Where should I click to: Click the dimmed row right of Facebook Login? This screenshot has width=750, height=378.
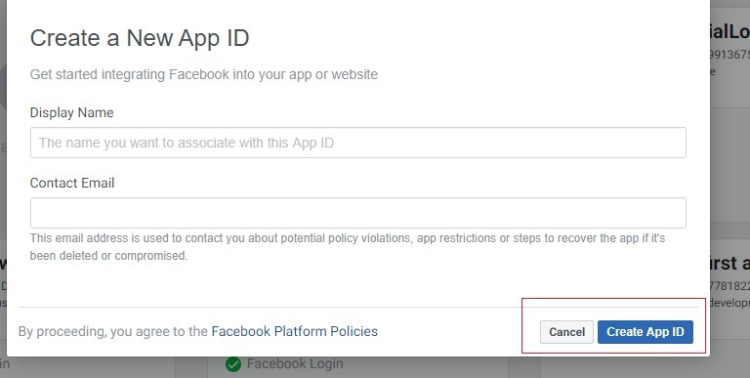pos(525,367)
